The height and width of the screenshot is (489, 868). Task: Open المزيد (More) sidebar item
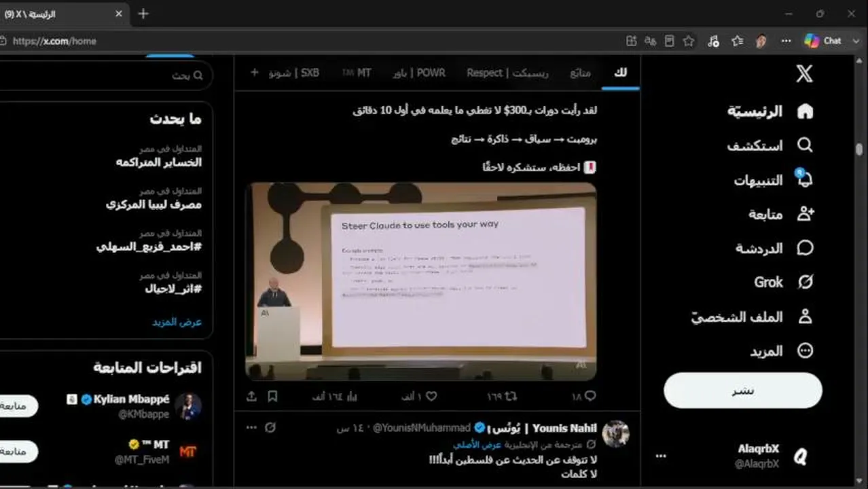780,351
